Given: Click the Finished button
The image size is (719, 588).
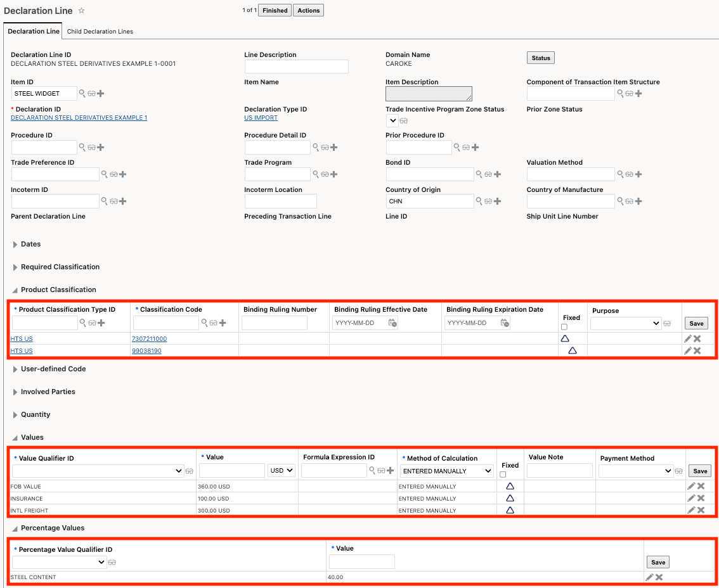Looking at the screenshot, I should (275, 11).
